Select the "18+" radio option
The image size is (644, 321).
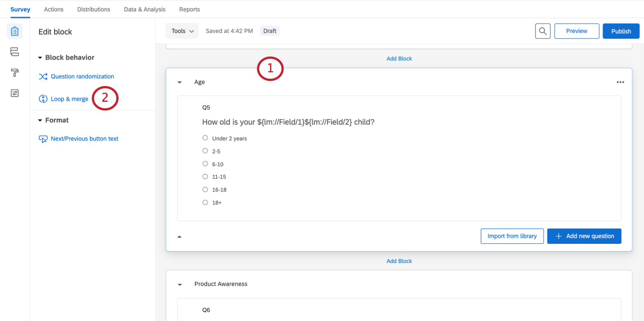pos(205,203)
